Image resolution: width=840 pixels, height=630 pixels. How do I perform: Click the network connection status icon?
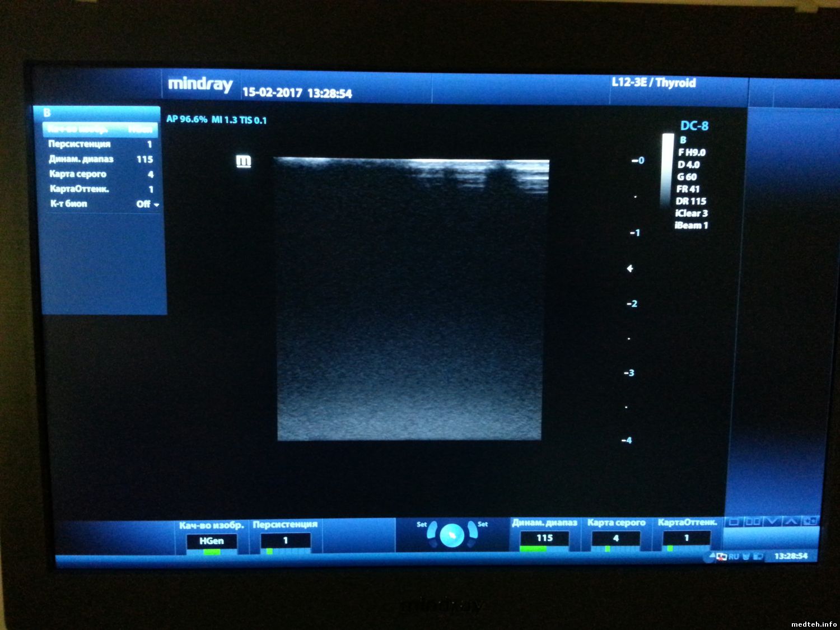pos(721,557)
